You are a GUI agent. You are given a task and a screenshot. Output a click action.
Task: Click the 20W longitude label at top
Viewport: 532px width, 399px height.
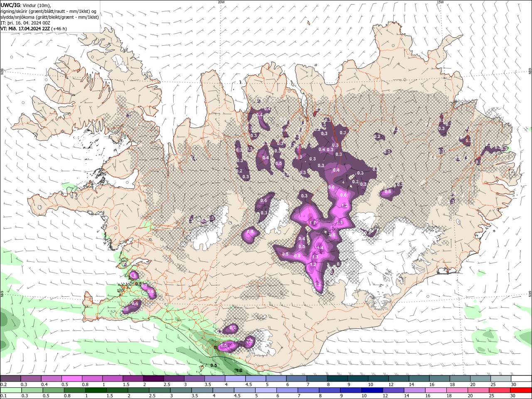[221, 2]
